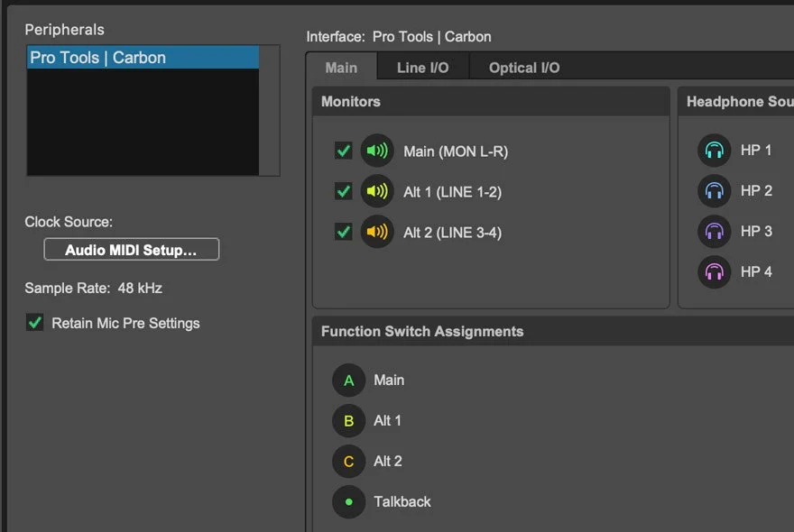
Task: Click the green Main monitor speaker icon
Action: pyautogui.click(x=377, y=151)
